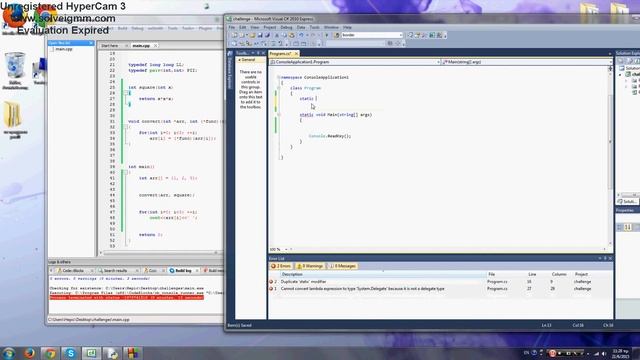Click the Undo toolbar icon
This screenshot has width=640, height=360.
(301, 36)
